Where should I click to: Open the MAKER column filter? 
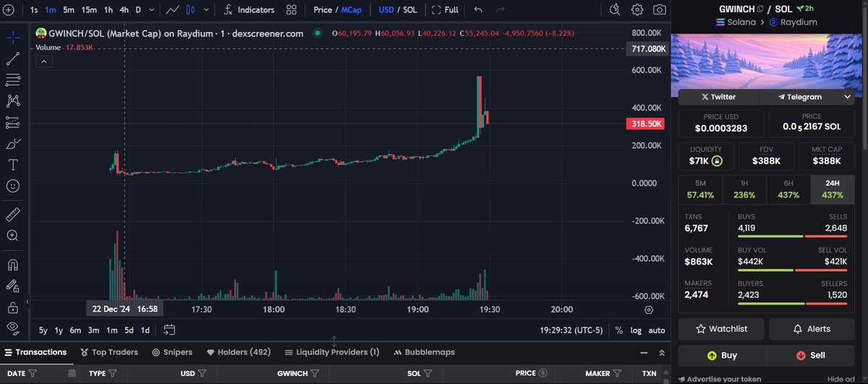618,373
